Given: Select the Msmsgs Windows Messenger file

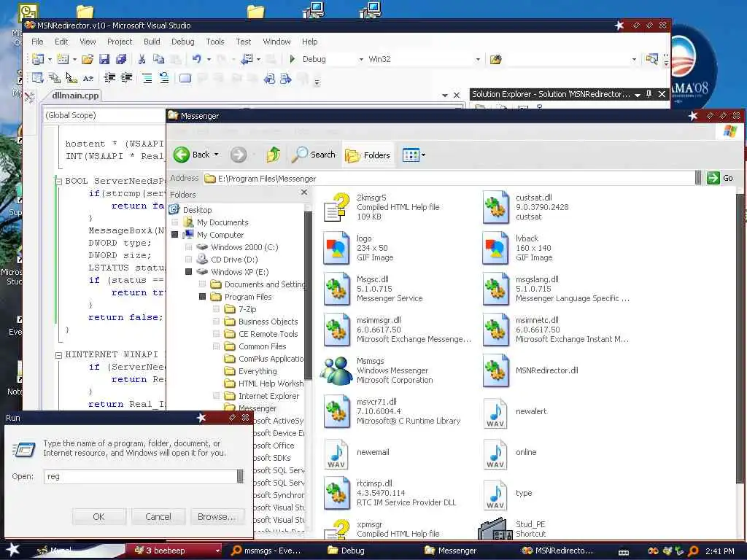Looking at the screenshot, I should 376,370.
